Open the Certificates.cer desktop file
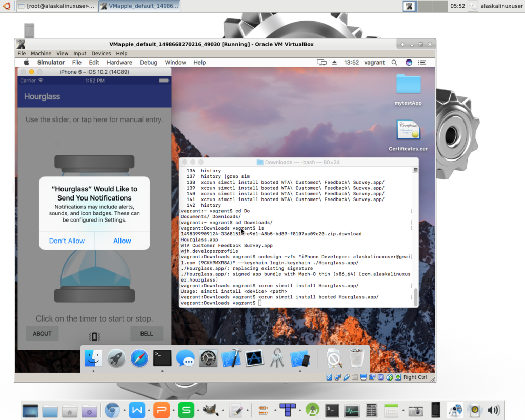This screenshot has height=420, width=525. click(x=408, y=131)
